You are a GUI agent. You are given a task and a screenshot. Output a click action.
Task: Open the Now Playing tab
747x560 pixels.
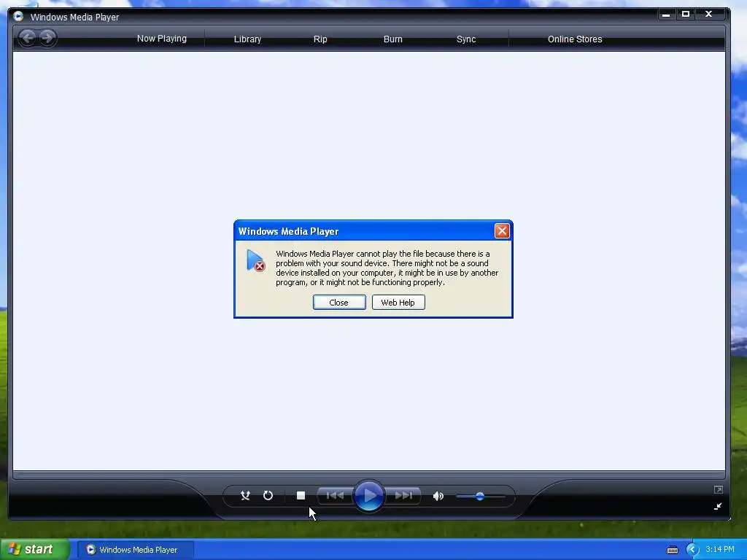pos(162,39)
